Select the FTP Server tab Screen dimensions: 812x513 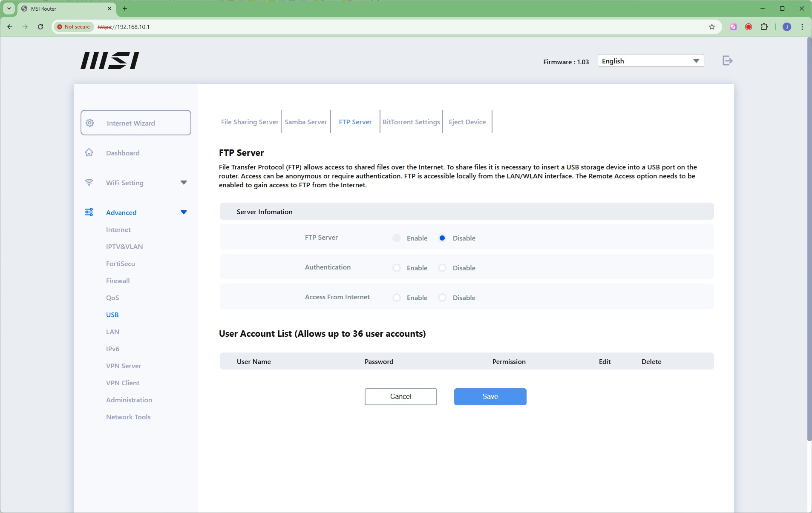(x=355, y=122)
